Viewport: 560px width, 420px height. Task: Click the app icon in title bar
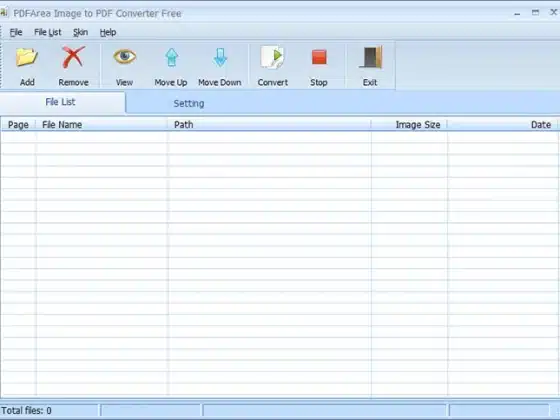pyautogui.click(x=4, y=13)
